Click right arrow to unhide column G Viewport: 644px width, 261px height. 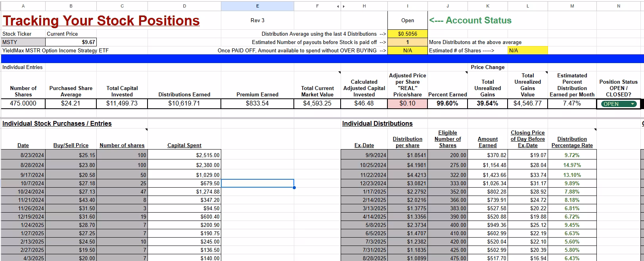click(343, 6)
